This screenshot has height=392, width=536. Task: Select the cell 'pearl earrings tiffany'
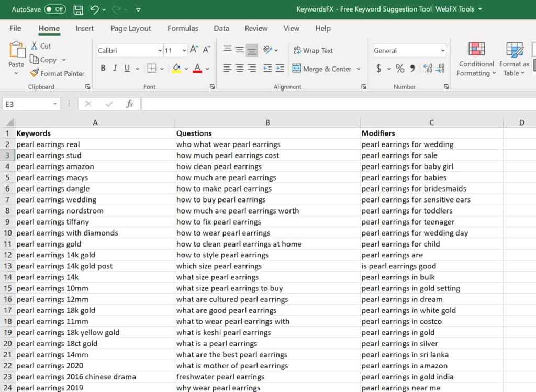pos(95,222)
